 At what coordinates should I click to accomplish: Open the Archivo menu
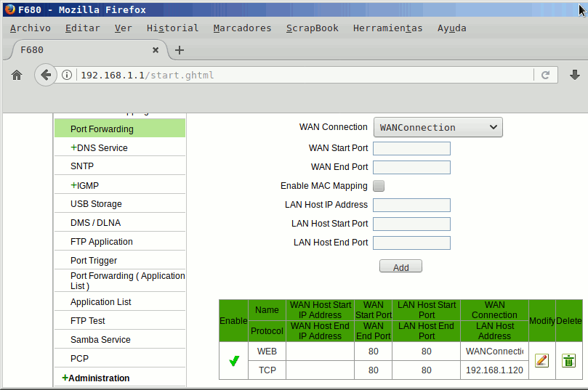(x=31, y=28)
